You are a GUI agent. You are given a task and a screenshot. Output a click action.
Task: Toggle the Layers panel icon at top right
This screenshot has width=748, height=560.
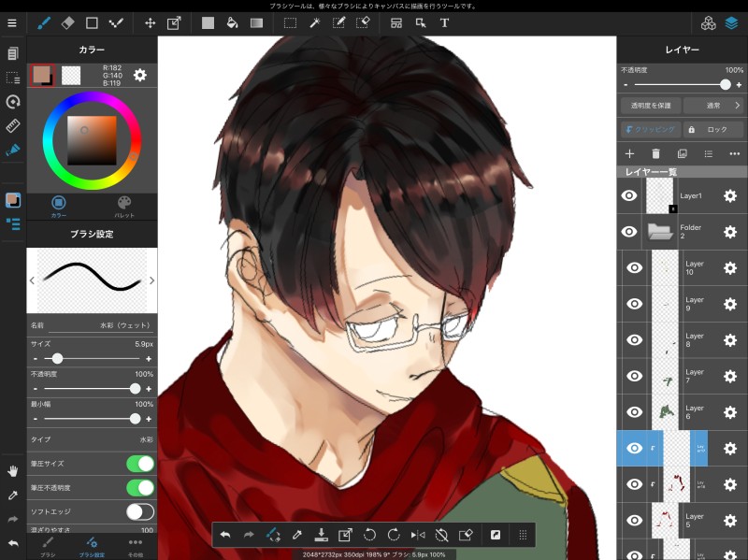pos(731,22)
